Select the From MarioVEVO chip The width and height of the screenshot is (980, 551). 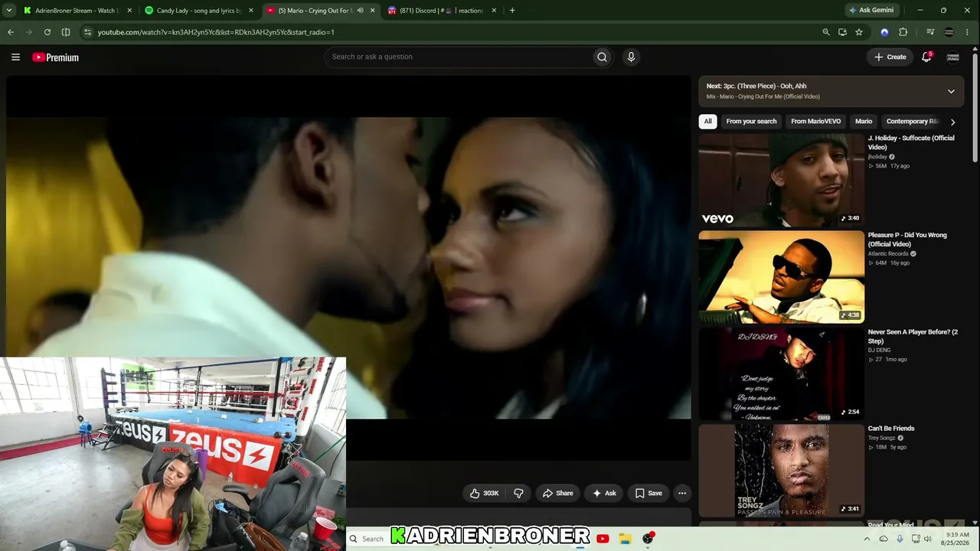[x=815, y=122]
